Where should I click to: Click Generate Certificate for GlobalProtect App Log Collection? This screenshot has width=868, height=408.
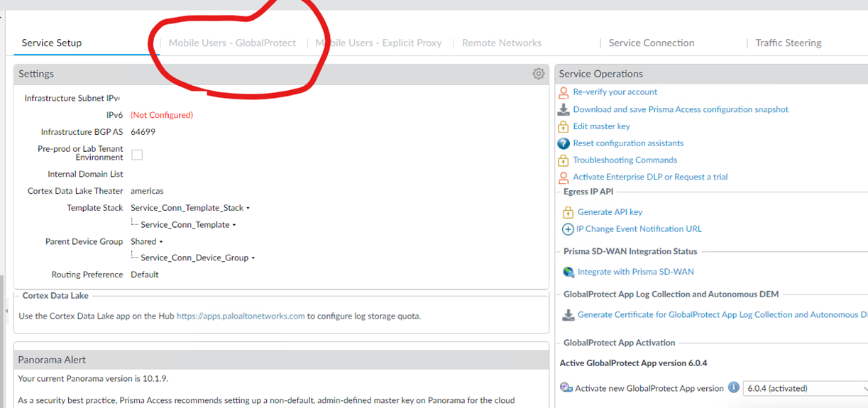(723, 315)
